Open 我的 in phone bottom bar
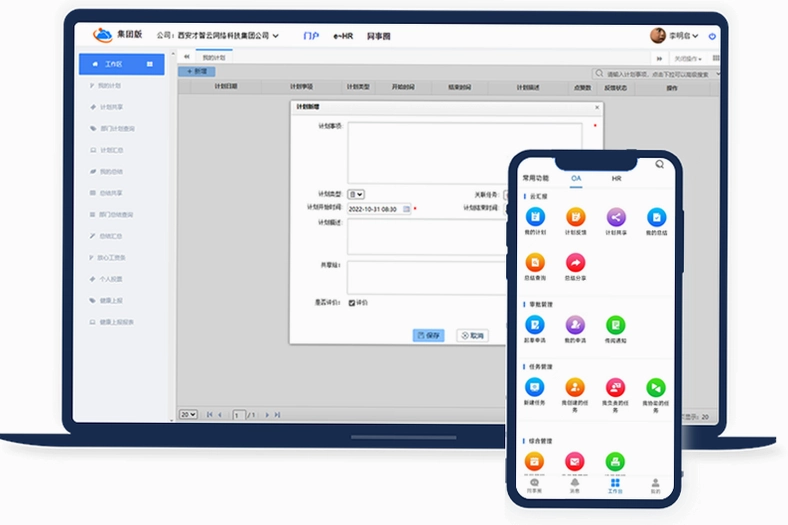This screenshot has width=788, height=525. point(655,485)
